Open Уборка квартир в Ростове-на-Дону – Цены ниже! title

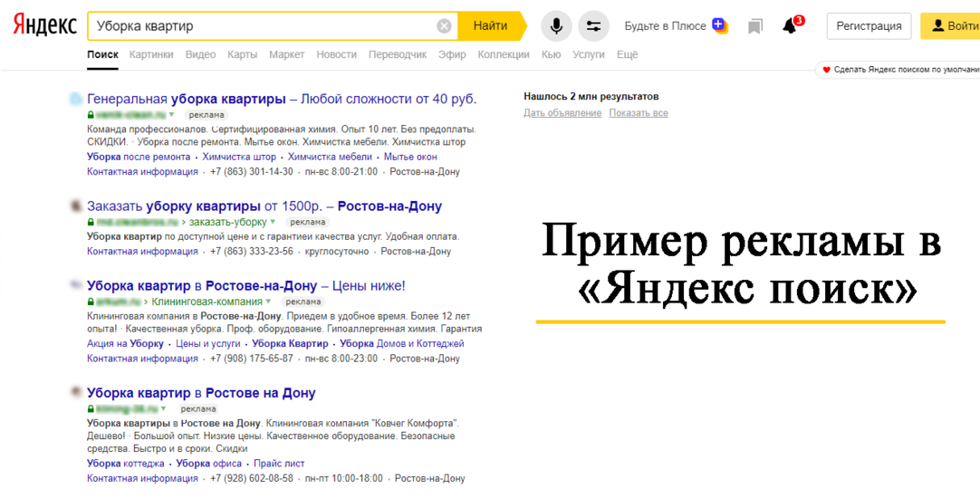click(x=246, y=285)
